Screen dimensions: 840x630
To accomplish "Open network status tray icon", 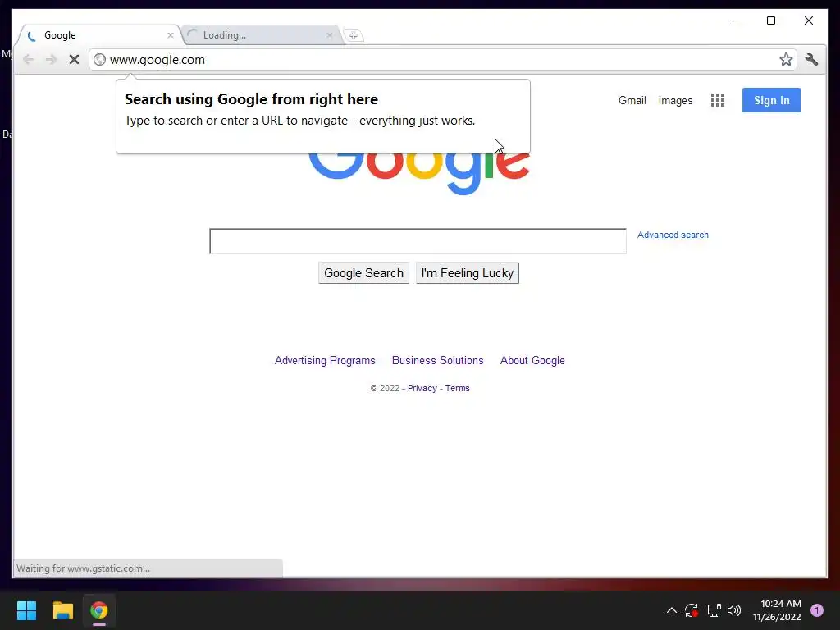I will (714, 610).
